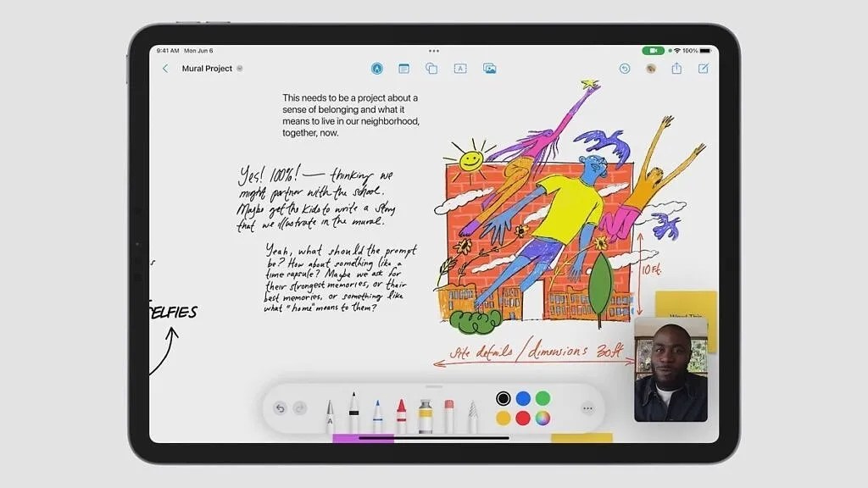Tap the undo arrow in the drawing palette
The image size is (868, 488).
pos(280,408)
